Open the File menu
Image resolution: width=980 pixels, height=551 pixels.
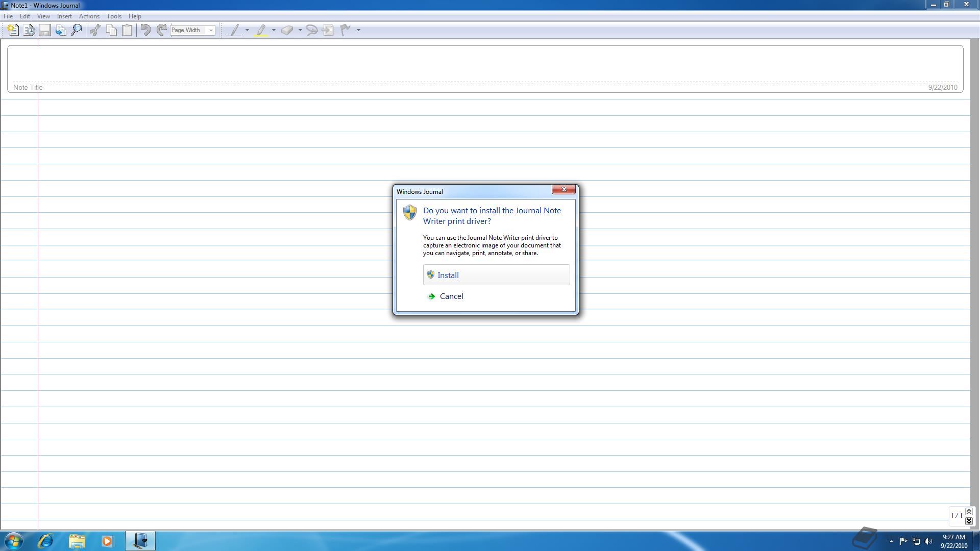point(8,16)
